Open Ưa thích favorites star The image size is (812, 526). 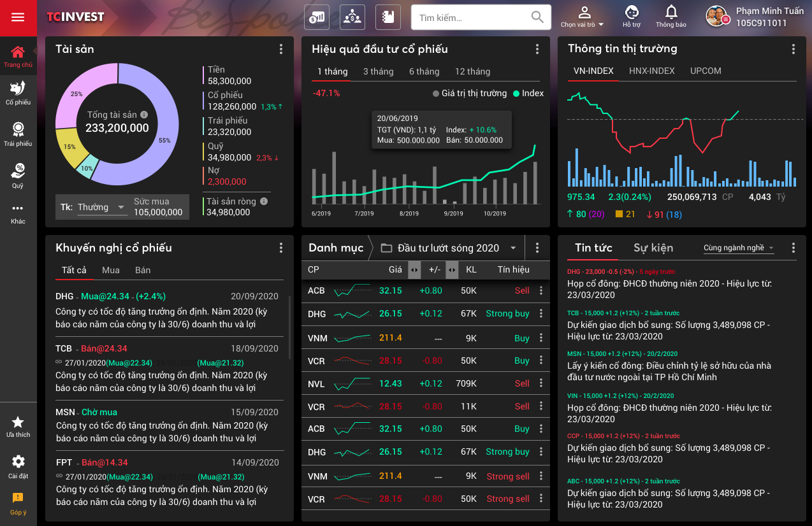[18, 426]
